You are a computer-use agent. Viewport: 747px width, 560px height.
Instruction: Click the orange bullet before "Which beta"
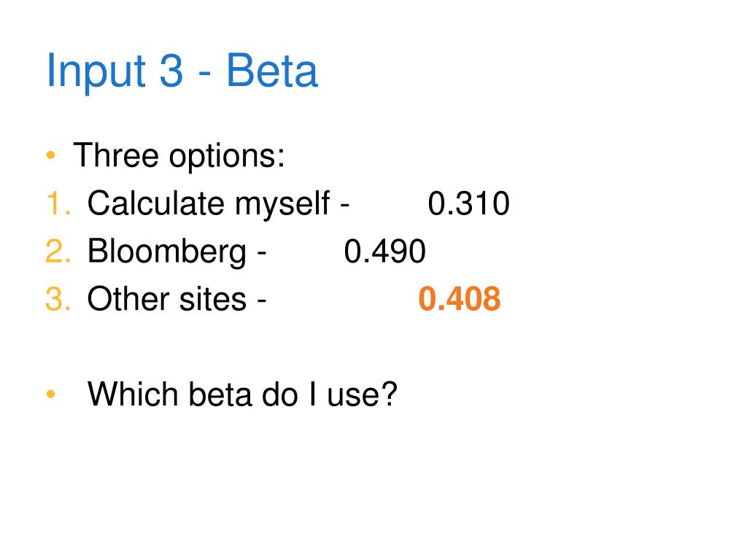tap(51, 394)
